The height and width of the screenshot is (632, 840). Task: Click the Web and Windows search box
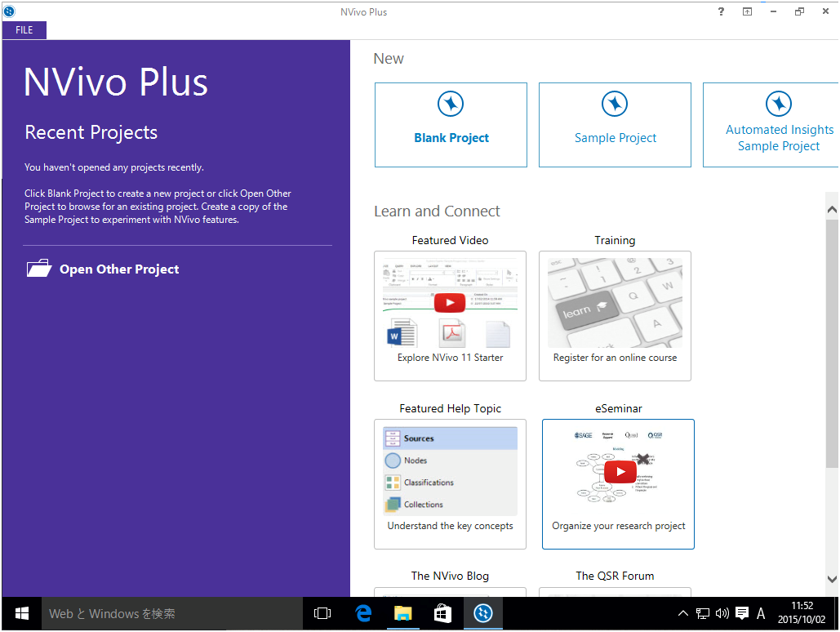click(x=172, y=613)
